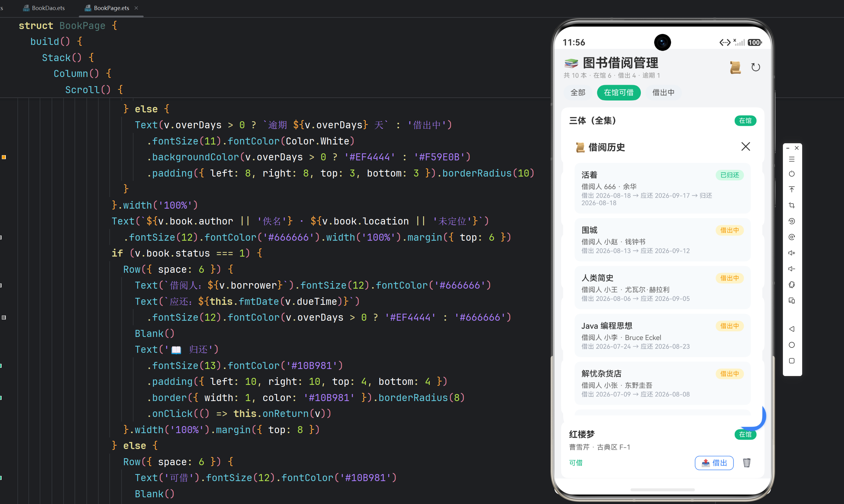Viewport: 844px width, 504px height.
Task: Minimize the emulator side toolbar
Action: (787, 148)
